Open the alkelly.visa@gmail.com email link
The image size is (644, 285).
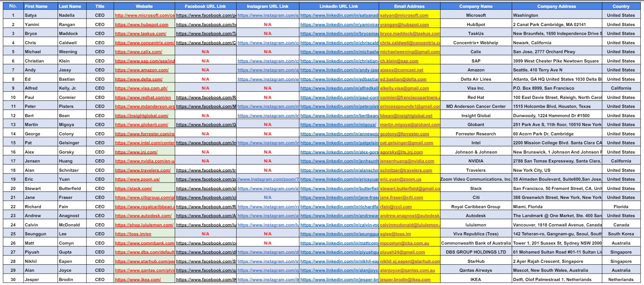tap(405, 88)
